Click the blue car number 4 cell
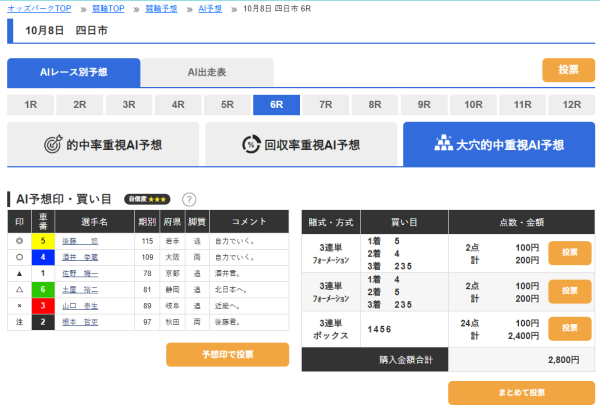Image resolution: width=600 pixels, height=417 pixels. (43, 257)
